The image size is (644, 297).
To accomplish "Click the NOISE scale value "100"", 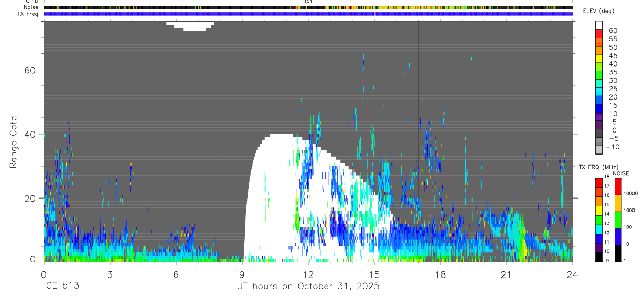I will pos(627,228).
